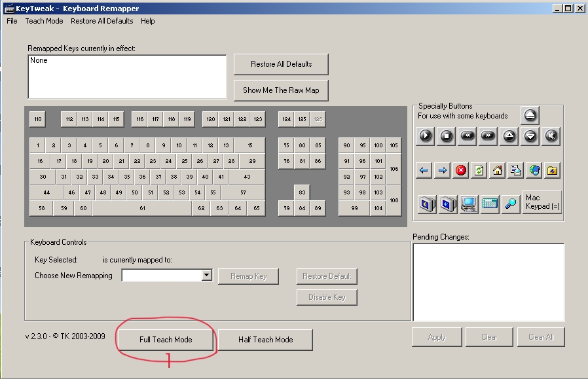Select the browser Back arrow button

424,170
